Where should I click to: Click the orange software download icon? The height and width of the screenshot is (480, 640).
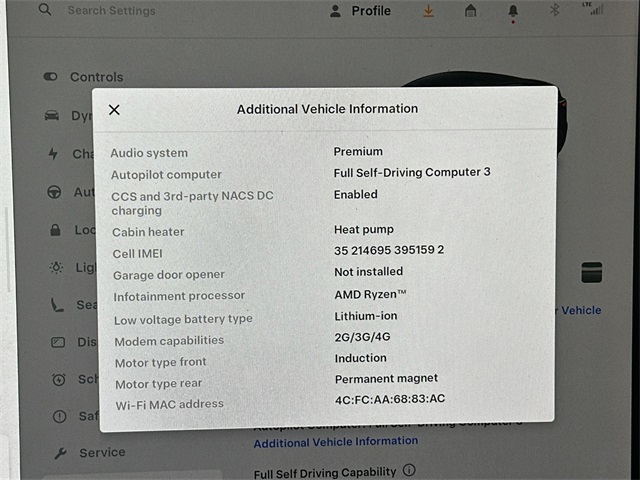click(428, 11)
